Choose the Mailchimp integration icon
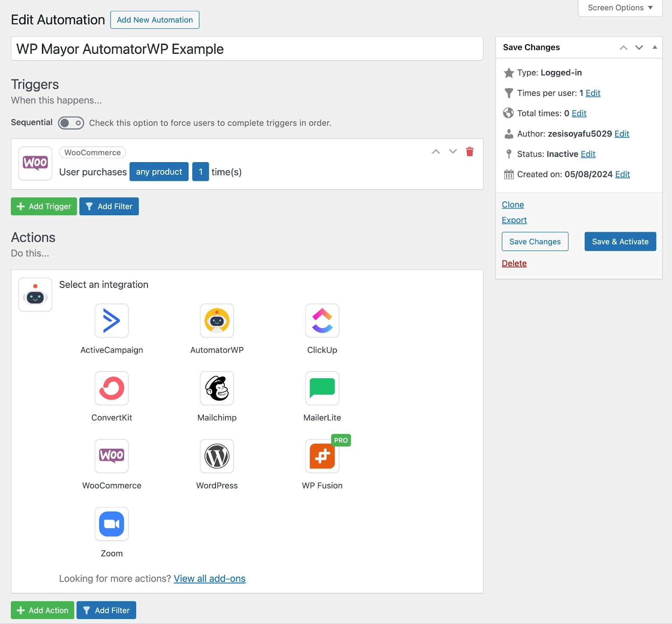The width and height of the screenshot is (672, 624). [217, 388]
